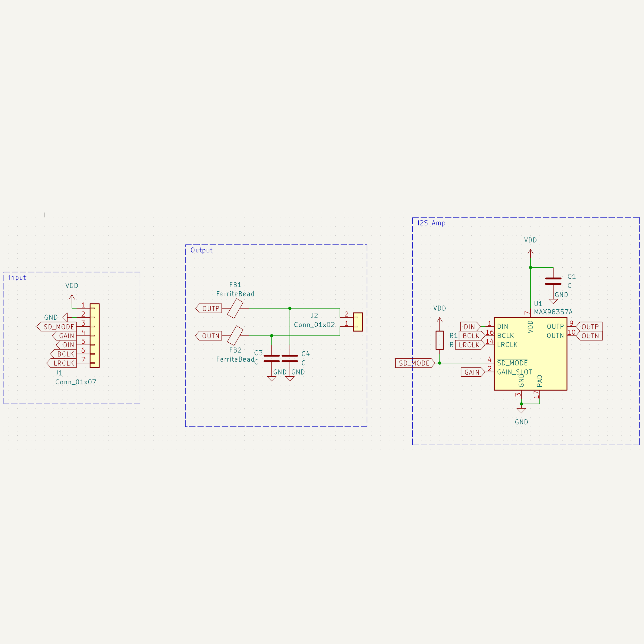
Task: Click the GND symbol below capacitor C1
Action: (x=553, y=301)
